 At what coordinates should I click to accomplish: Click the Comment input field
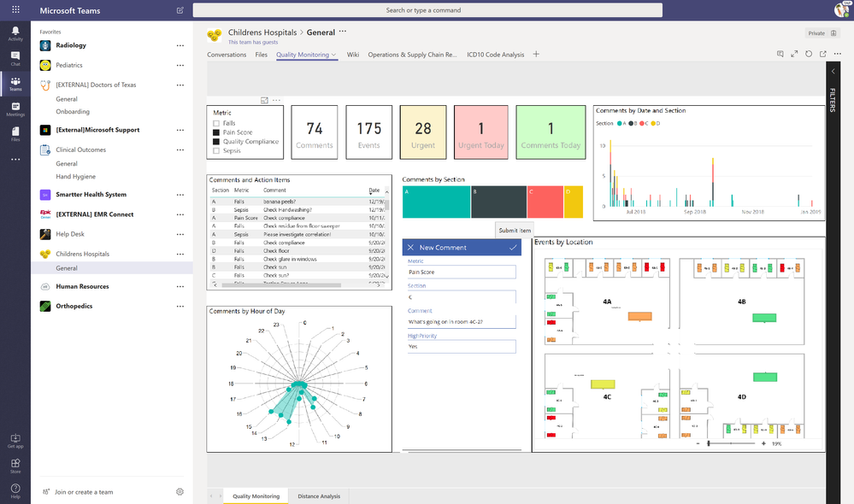click(x=462, y=322)
